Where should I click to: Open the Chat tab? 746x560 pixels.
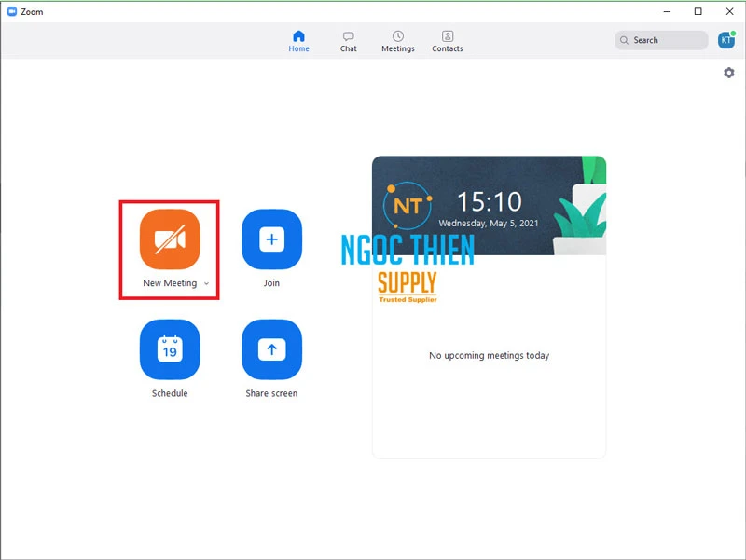(x=348, y=41)
